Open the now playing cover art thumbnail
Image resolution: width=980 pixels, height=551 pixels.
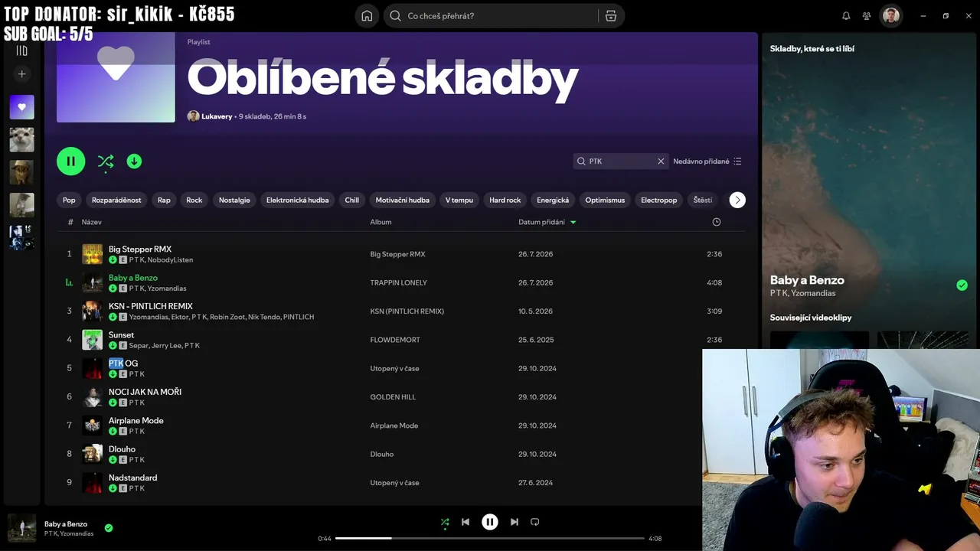coord(21,528)
